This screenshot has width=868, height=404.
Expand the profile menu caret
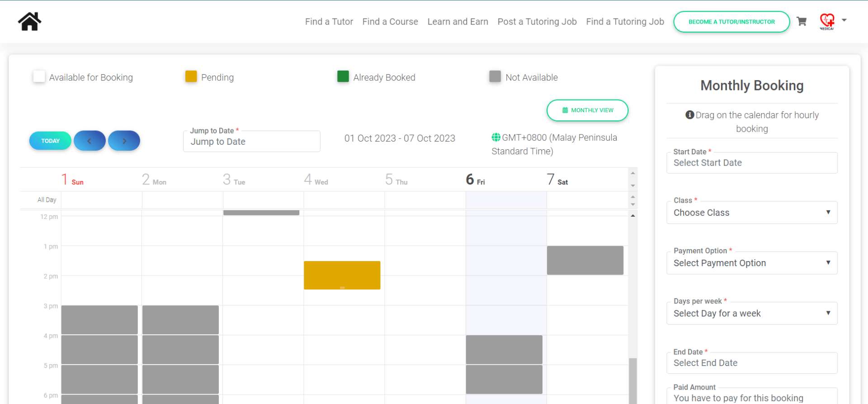point(844,20)
